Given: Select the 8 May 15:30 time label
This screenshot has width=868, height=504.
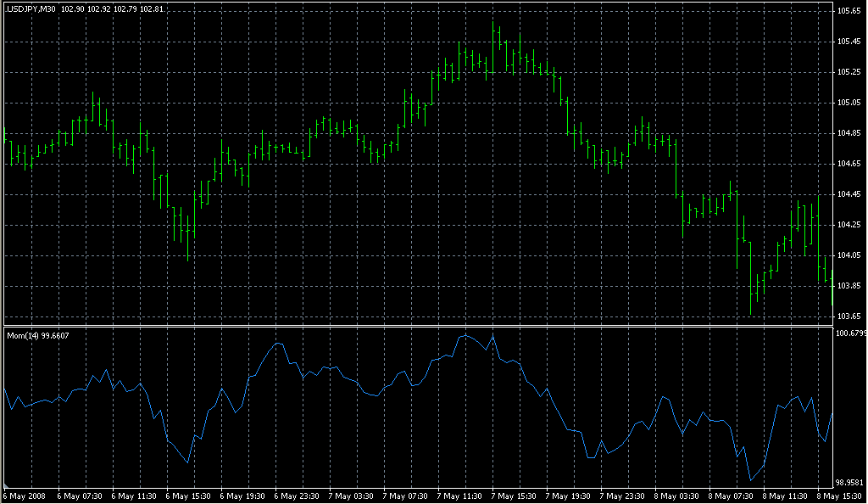Looking at the screenshot, I should (x=837, y=496).
